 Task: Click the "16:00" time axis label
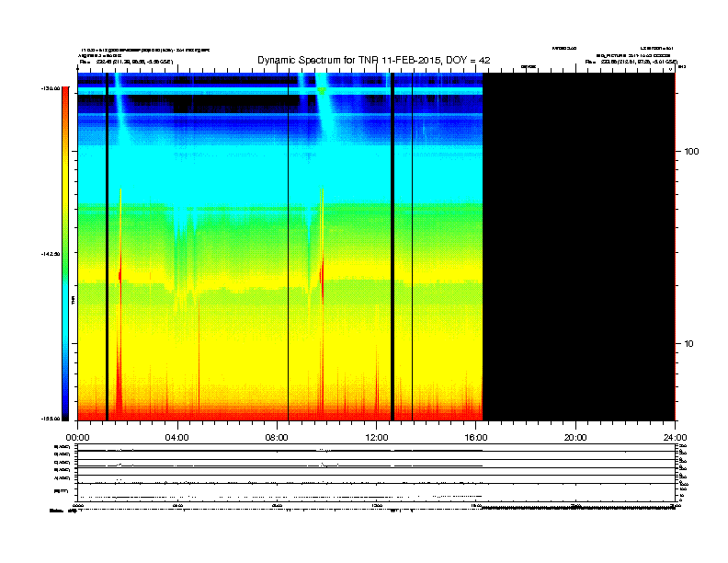click(x=476, y=438)
